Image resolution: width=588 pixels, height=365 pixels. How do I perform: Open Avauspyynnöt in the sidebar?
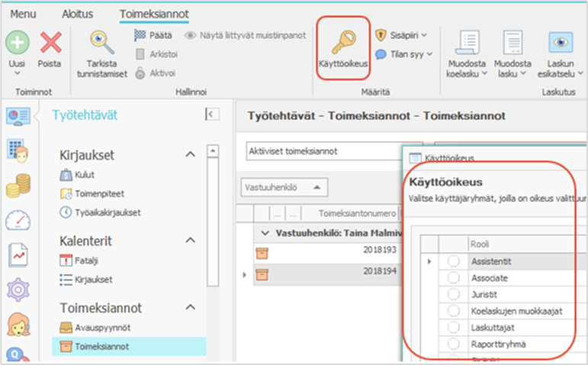(103, 328)
